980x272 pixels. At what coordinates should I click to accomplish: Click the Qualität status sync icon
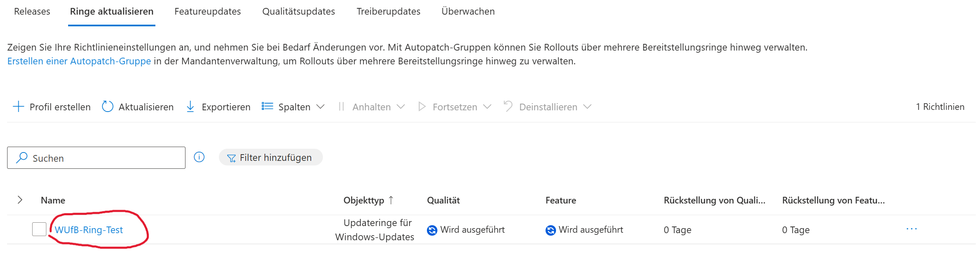point(432,230)
